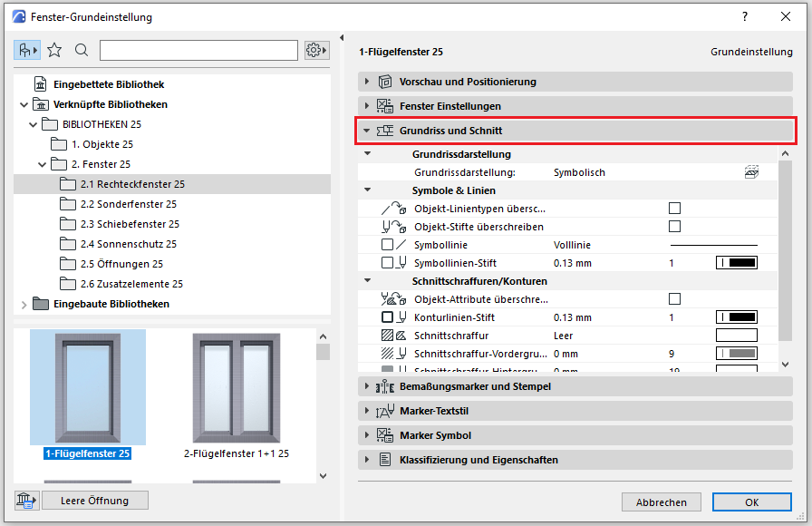Image resolution: width=812 pixels, height=526 pixels.
Task: Toggle the Objekt-Stifte überschreiben checkbox
Action: (x=674, y=227)
